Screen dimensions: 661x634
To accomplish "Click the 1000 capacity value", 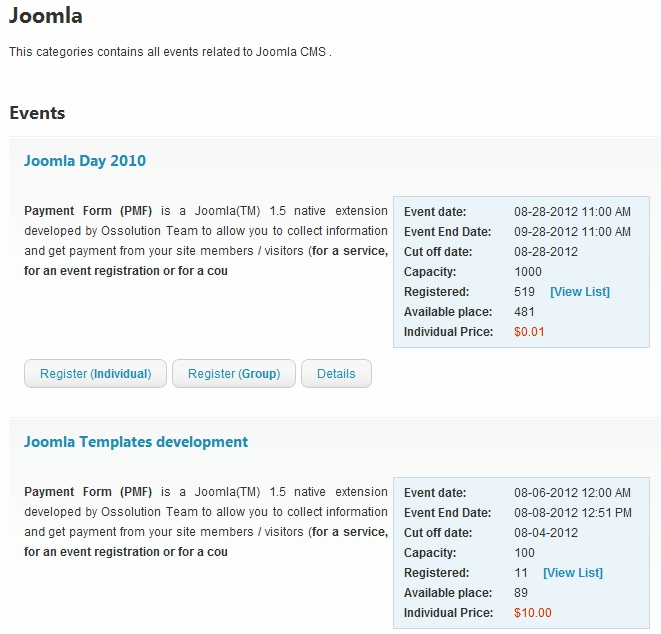I will coord(528,272).
